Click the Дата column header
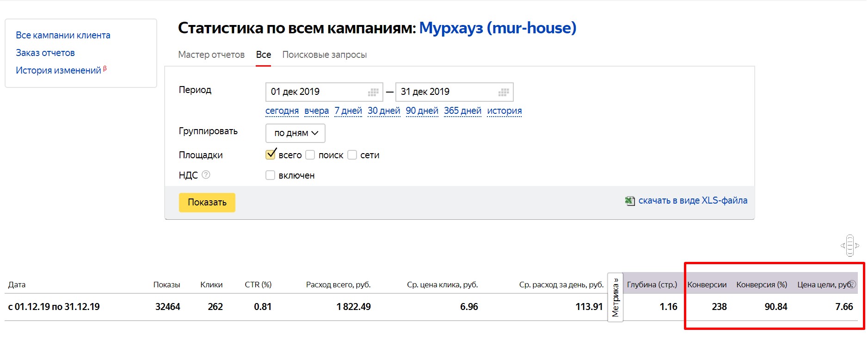The height and width of the screenshot is (347, 868). (17, 285)
